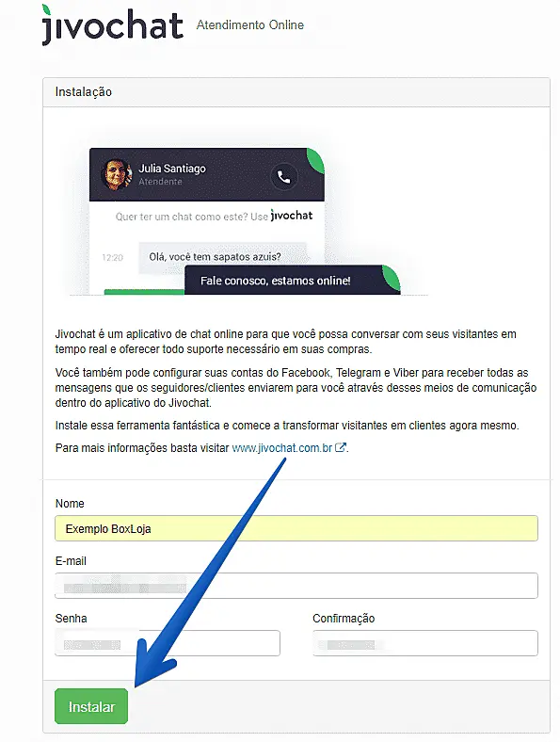Click the Instalação panel header
The width and height of the screenshot is (560, 742).
296,91
